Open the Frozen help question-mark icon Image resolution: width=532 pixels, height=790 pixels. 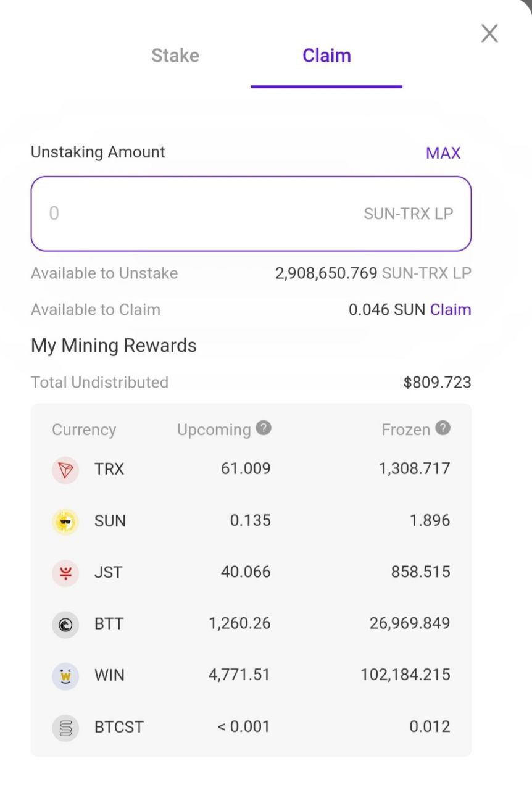[x=443, y=428]
